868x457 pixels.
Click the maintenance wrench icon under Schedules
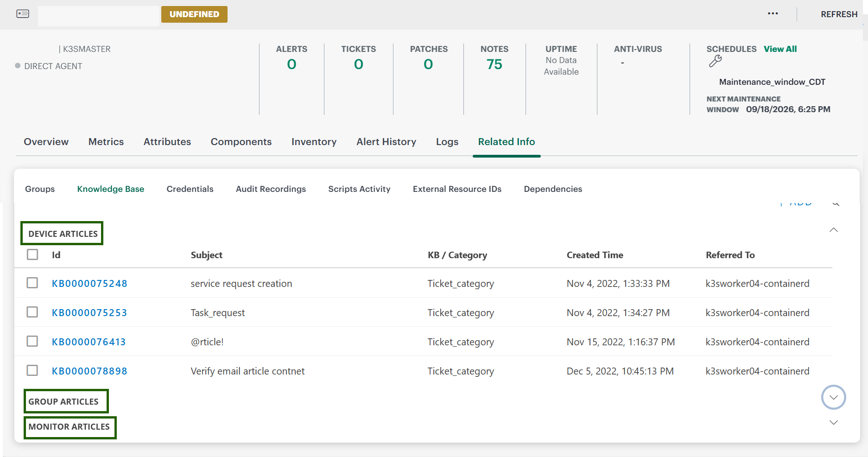pos(715,61)
